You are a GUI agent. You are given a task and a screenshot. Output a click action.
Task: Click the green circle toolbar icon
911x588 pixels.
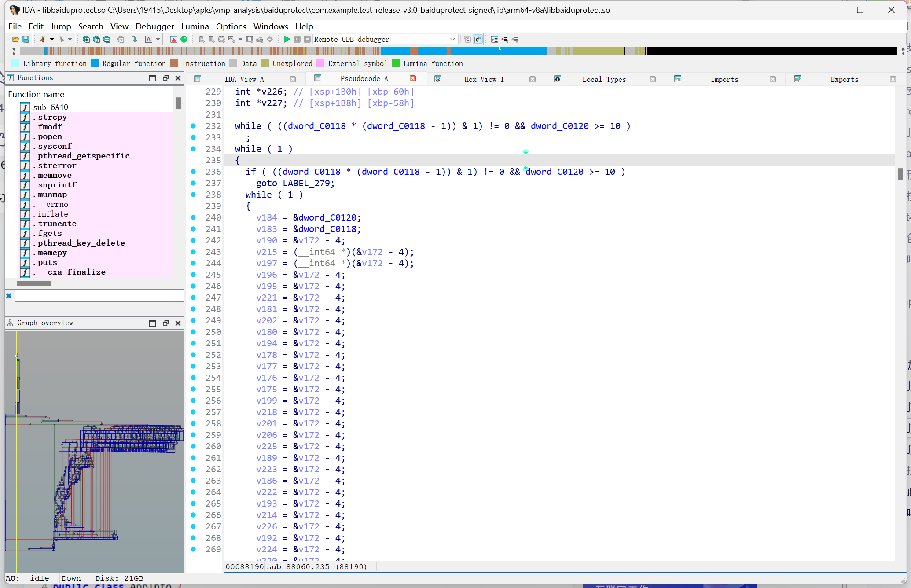[184, 40]
